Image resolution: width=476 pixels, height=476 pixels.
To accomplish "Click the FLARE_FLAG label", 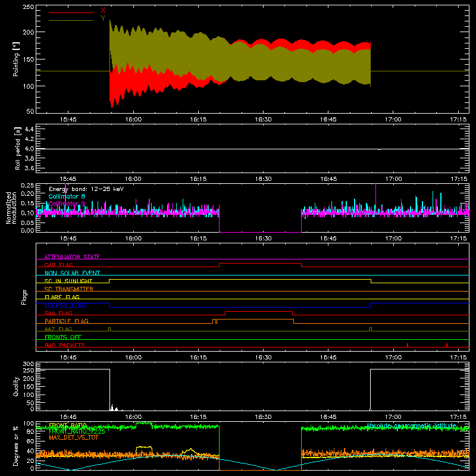I will pyautogui.click(x=62, y=297).
